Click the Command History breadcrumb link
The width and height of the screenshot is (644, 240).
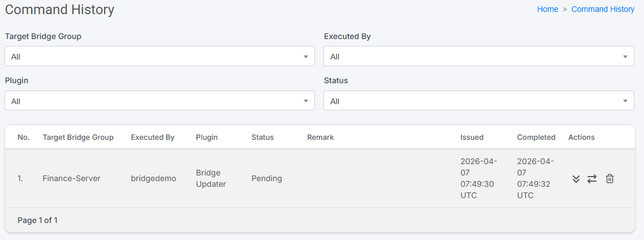(x=603, y=9)
